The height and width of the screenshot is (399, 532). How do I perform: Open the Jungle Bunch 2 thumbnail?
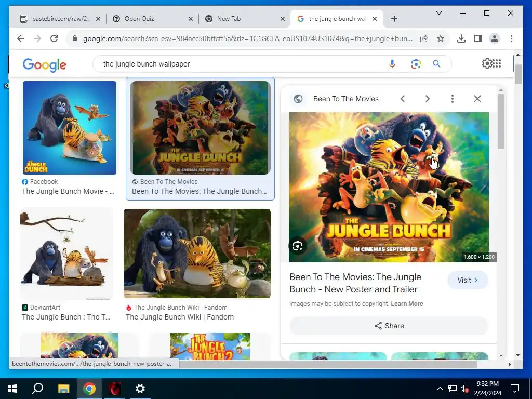(210, 346)
